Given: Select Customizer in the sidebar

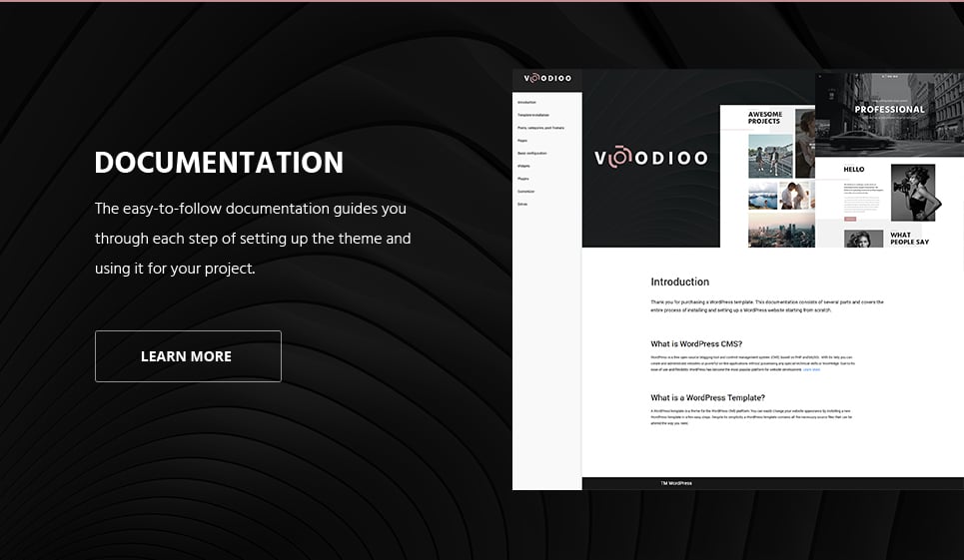Looking at the screenshot, I should (x=525, y=192).
